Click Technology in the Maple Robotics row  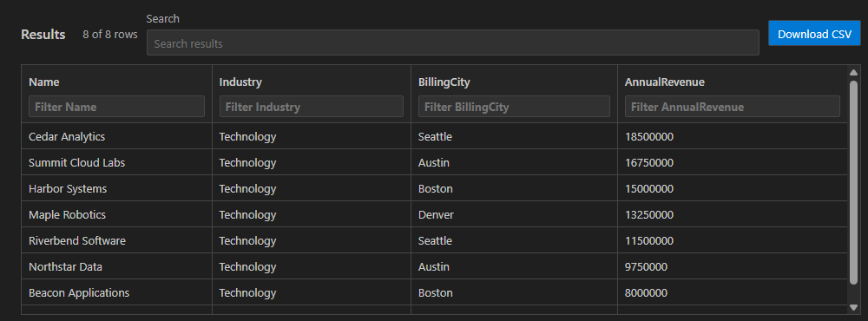(247, 215)
